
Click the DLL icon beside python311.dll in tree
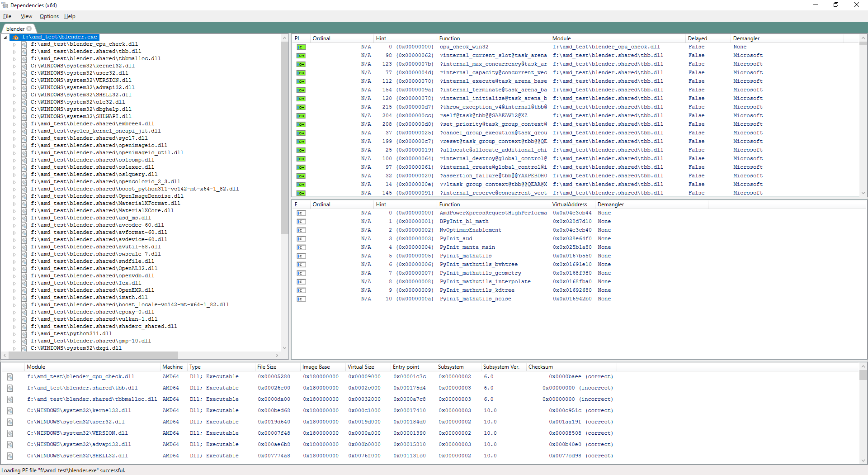click(24, 334)
